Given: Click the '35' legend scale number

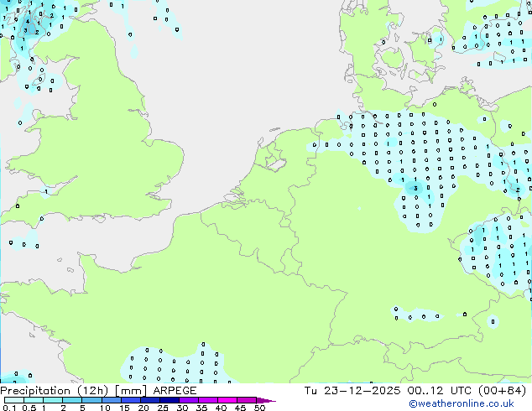Looking at the screenshot, I should 201,408.
